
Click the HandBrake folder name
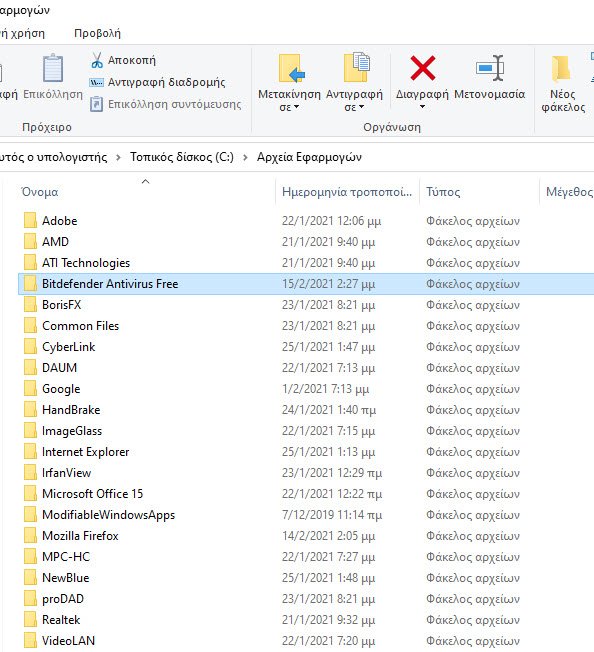coord(71,410)
